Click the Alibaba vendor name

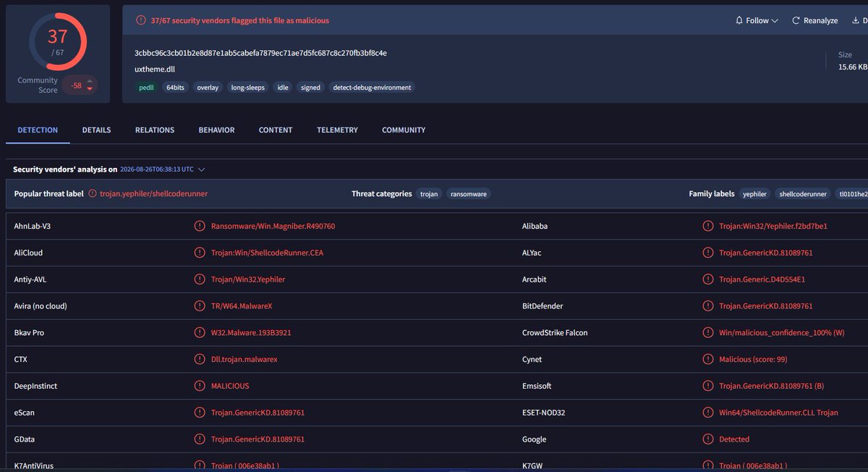[535, 226]
